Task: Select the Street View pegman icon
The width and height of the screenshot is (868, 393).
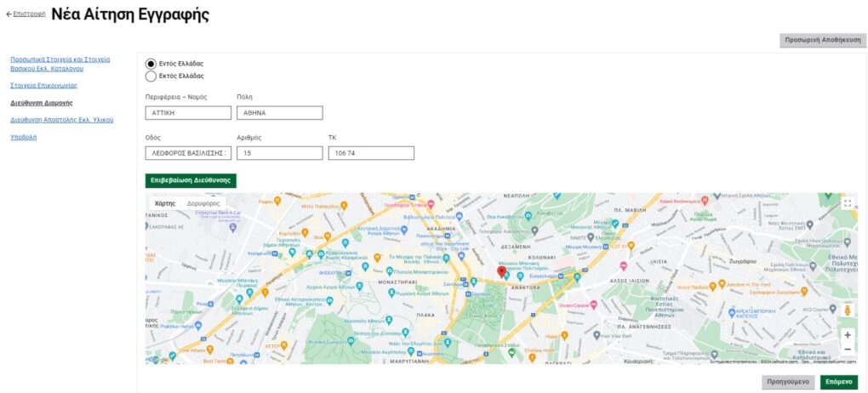Action: pos(847,310)
